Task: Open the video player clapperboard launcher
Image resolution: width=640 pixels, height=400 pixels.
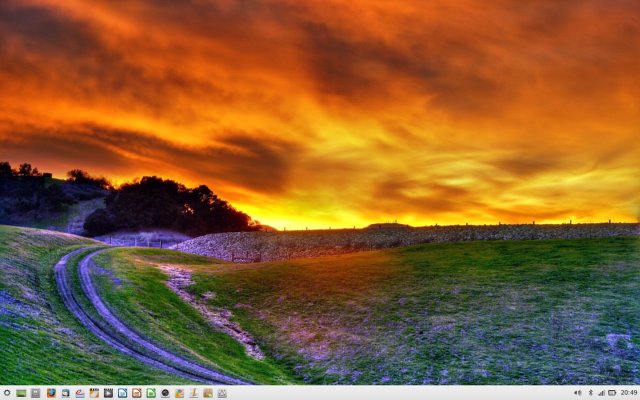Action: (108, 393)
